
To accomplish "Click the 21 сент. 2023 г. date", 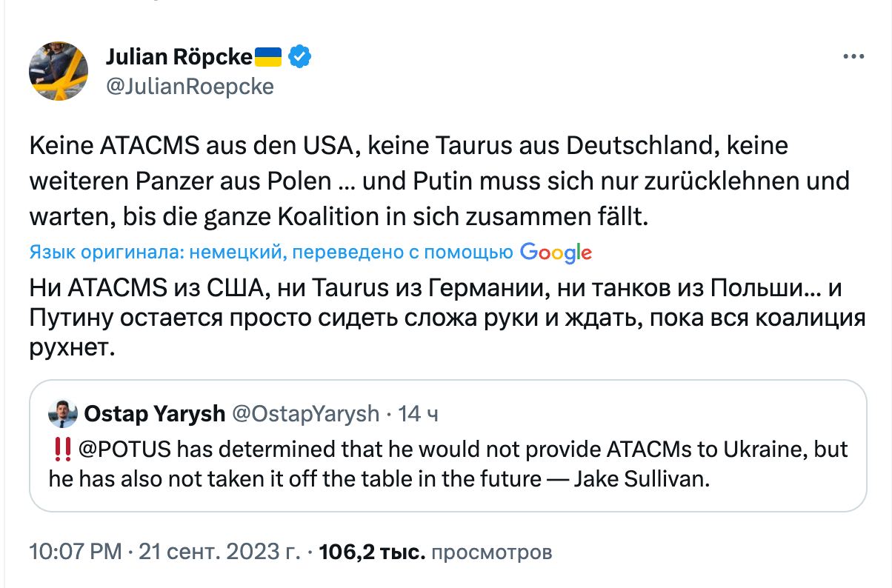I will (219, 552).
